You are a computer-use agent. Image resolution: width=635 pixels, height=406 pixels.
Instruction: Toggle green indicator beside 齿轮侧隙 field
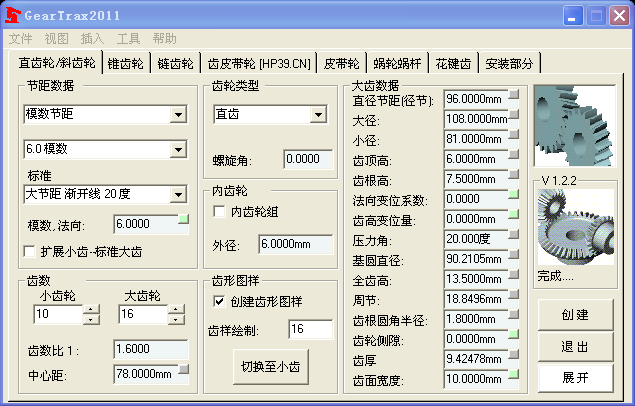pyautogui.click(x=514, y=334)
